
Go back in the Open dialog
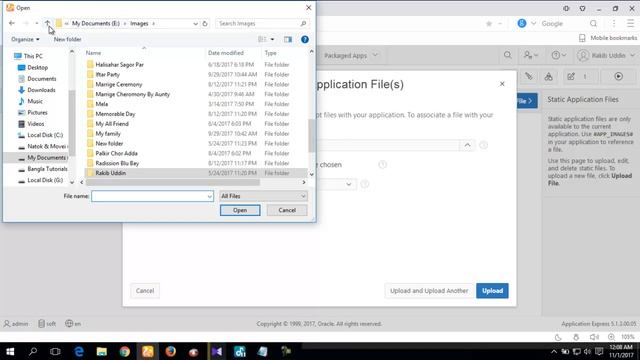12,23
